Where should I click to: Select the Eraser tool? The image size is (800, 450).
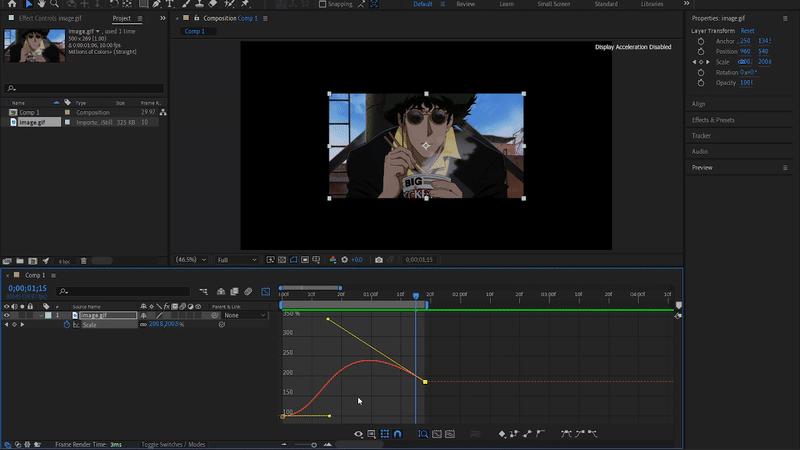click(213, 4)
